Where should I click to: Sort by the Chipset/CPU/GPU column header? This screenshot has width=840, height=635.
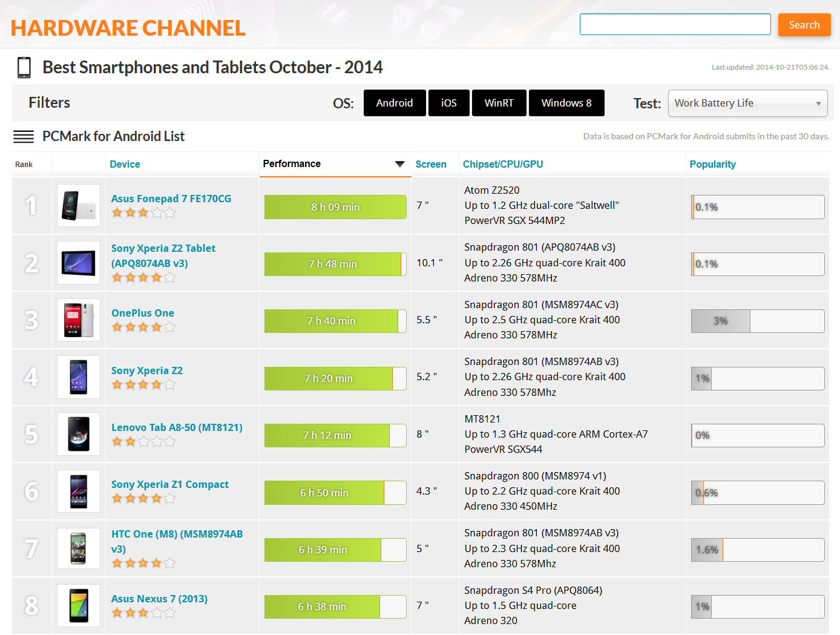coord(502,164)
